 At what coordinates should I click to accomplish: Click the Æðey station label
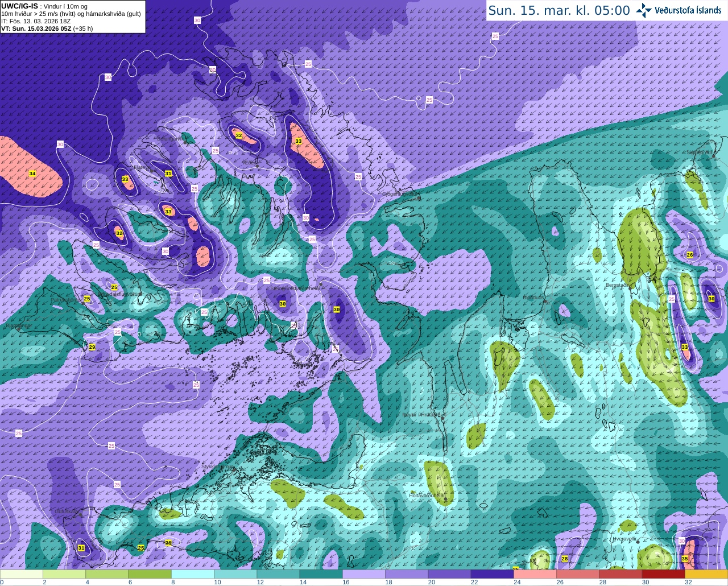pos(251,163)
